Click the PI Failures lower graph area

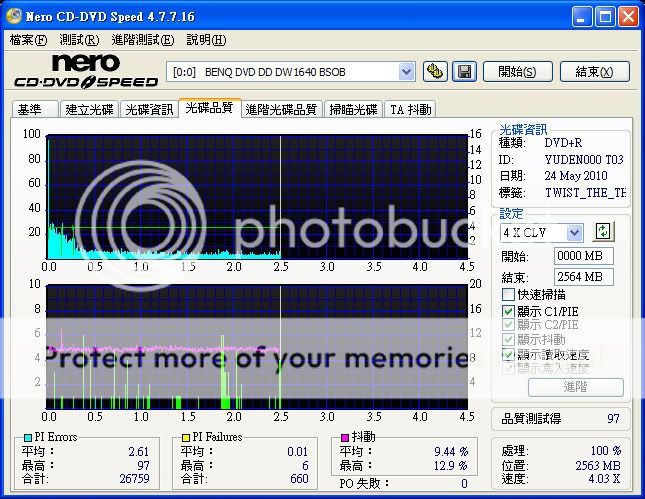[258, 346]
